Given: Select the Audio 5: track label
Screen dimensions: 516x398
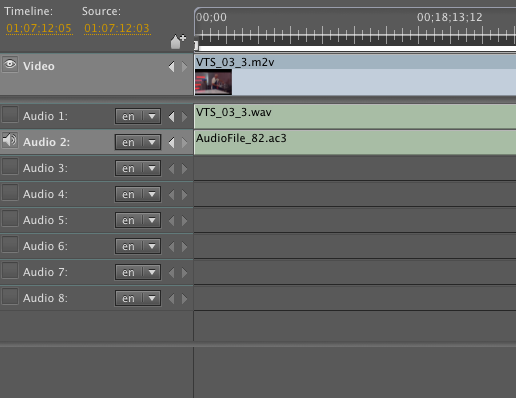Looking at the screenshot, I should point(45,220).
